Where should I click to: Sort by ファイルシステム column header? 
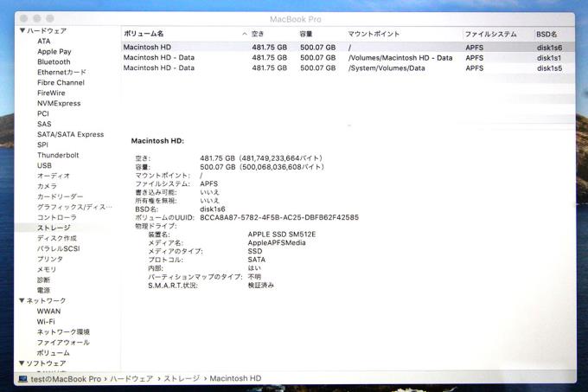click(x=491, y=35)
